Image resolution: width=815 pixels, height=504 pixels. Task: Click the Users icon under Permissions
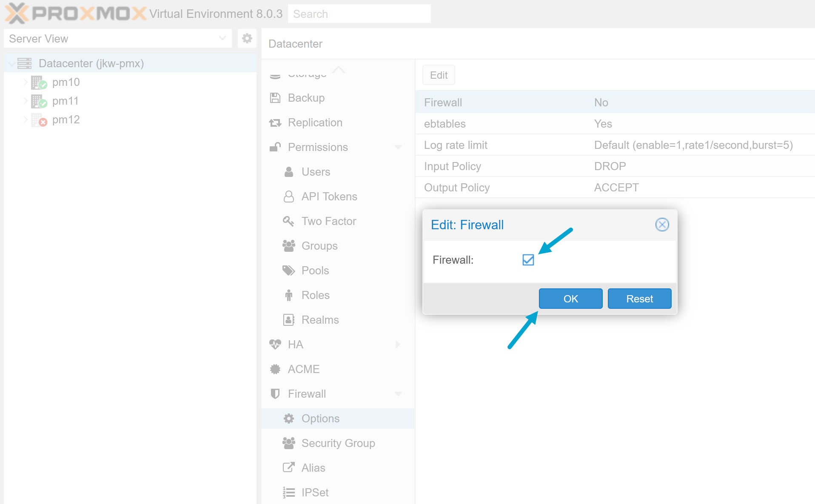point(289,172)
